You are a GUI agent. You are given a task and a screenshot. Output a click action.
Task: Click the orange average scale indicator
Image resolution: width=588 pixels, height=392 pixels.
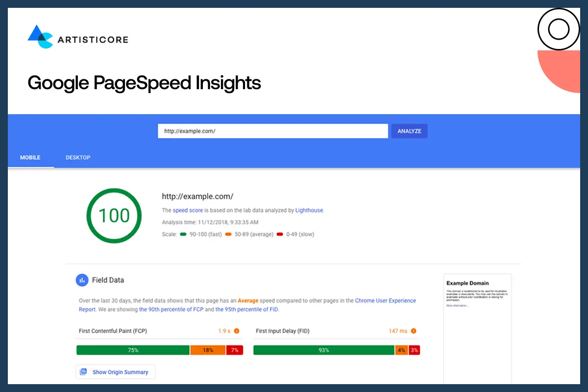coord(228,234)
